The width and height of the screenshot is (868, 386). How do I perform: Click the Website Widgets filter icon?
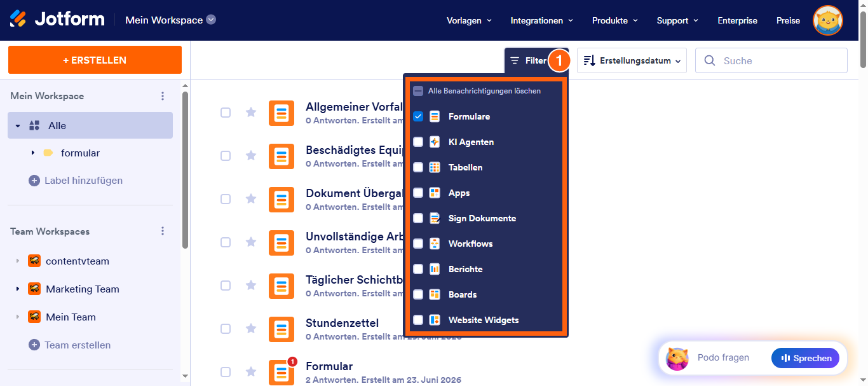click(x=435, y=320)
